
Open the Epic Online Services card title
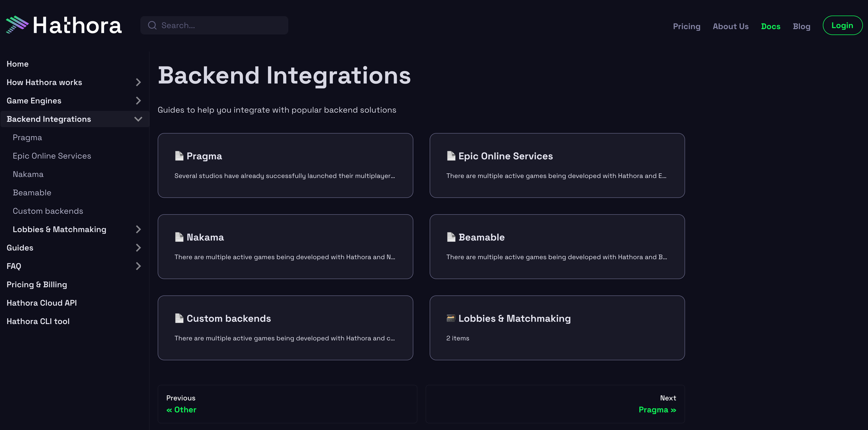pos(506,156)
